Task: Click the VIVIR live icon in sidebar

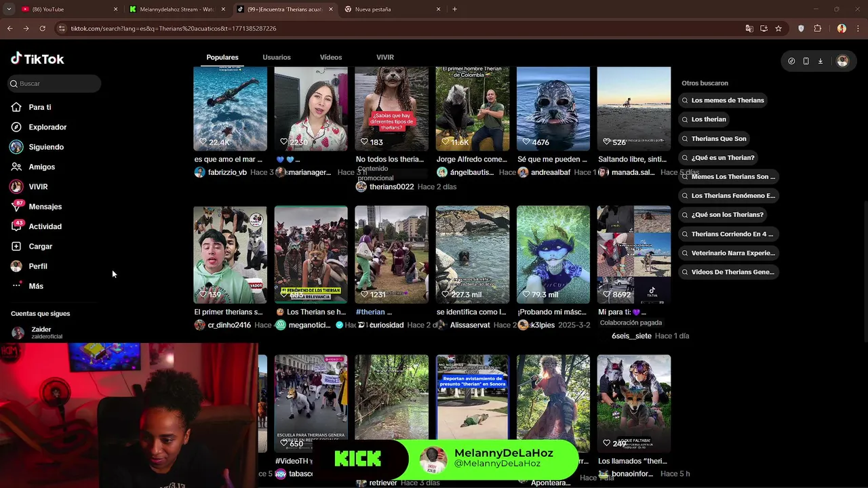Action: pyautogui.click(x=16, y=186)
